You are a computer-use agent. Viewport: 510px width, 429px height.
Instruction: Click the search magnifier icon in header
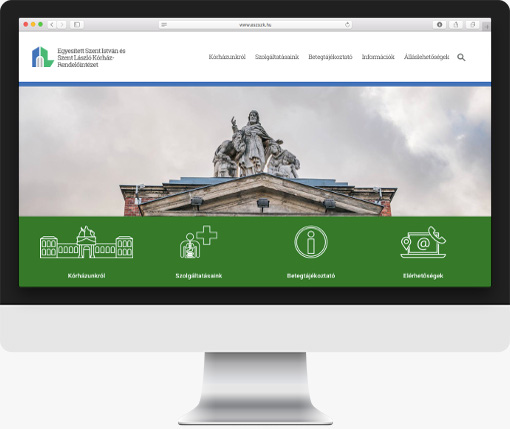pos(461,57)
